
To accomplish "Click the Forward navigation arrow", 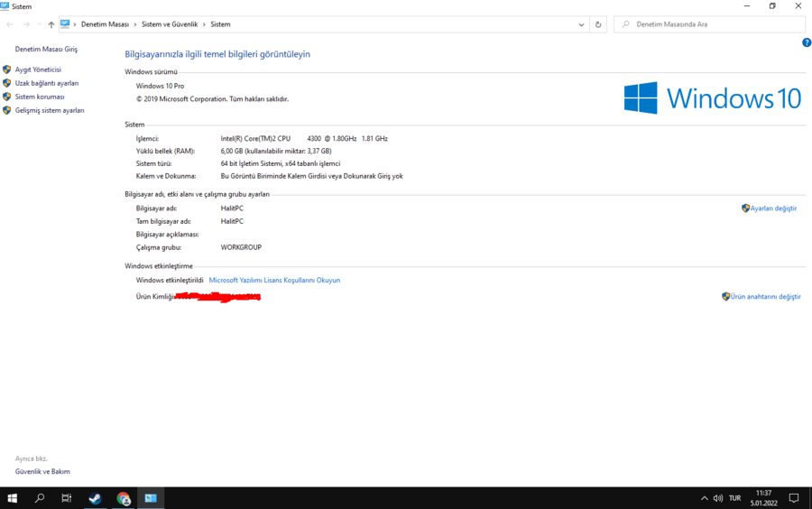I will click(26, 24).
